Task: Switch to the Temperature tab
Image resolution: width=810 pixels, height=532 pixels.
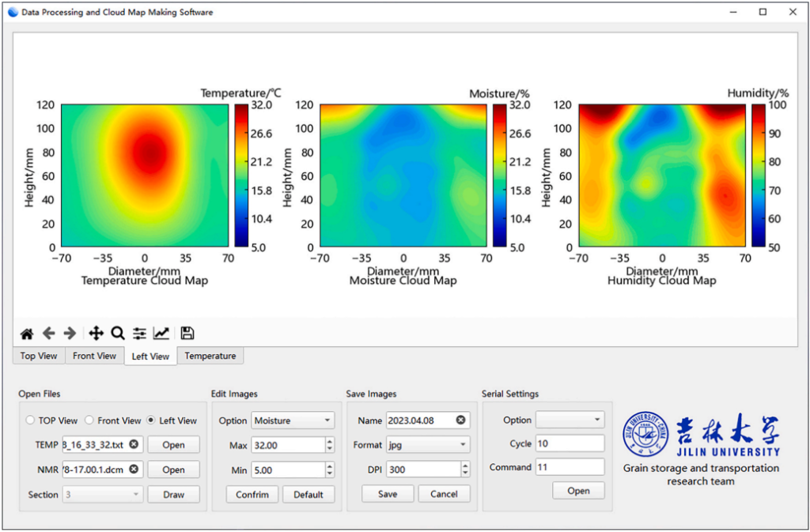Action: pyautogui.click(x=210, y=356)
